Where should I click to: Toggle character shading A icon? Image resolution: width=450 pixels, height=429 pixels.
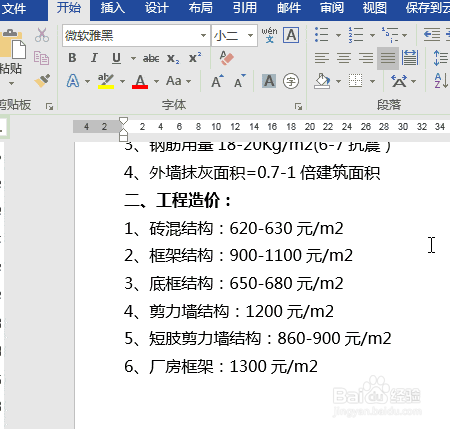[269, 81]
